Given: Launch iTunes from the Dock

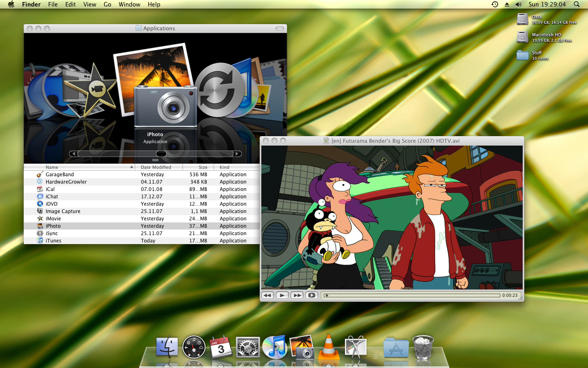Looking at the screenshot, I should [x=275, y=347].
